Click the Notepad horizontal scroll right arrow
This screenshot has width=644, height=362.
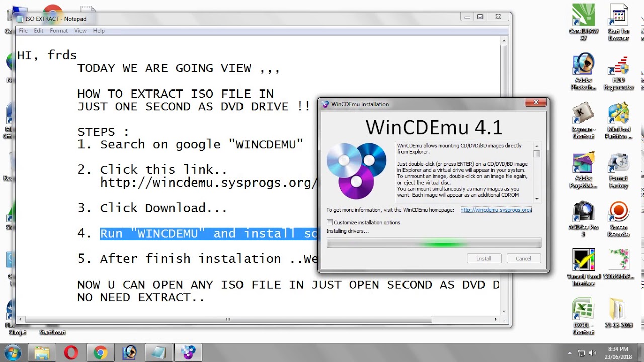click(x=496, y=319)
